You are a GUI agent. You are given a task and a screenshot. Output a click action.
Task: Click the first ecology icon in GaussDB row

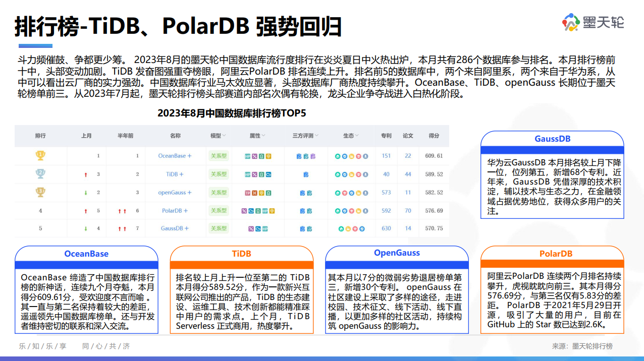click(341, 229)
